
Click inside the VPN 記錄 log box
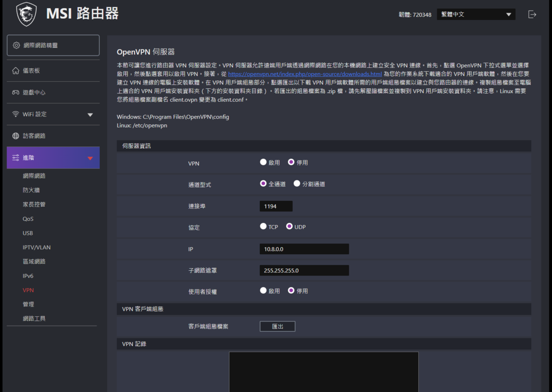(x=324, y=372)
